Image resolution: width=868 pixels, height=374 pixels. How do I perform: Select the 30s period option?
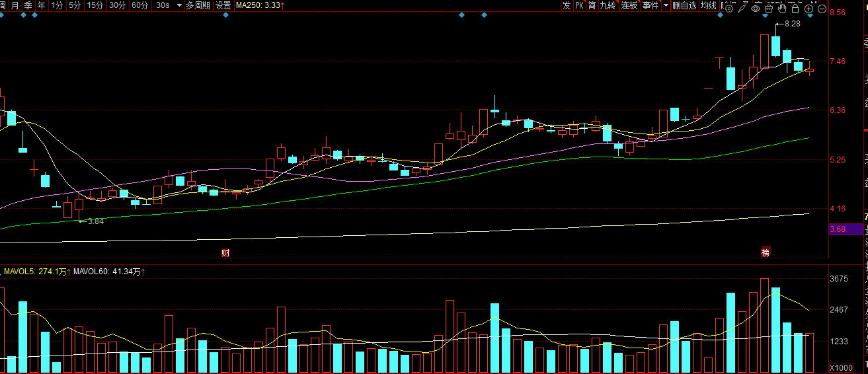(x=162, y=5)
